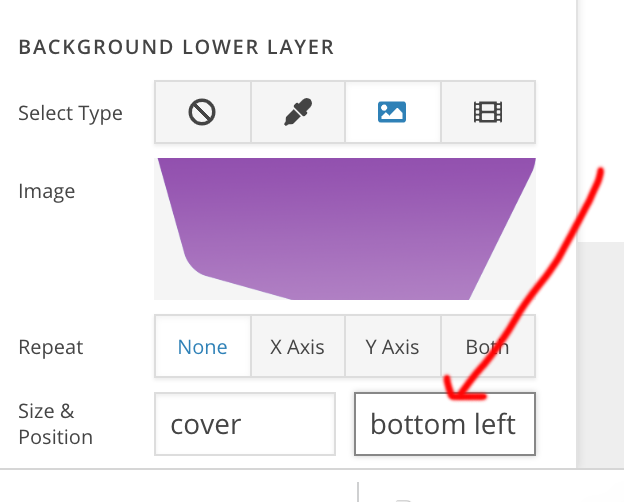Image resolution: width=624 pixels, height=502 pixels.
Task: Enable X Axis repeat
Action: click(297, 347)
